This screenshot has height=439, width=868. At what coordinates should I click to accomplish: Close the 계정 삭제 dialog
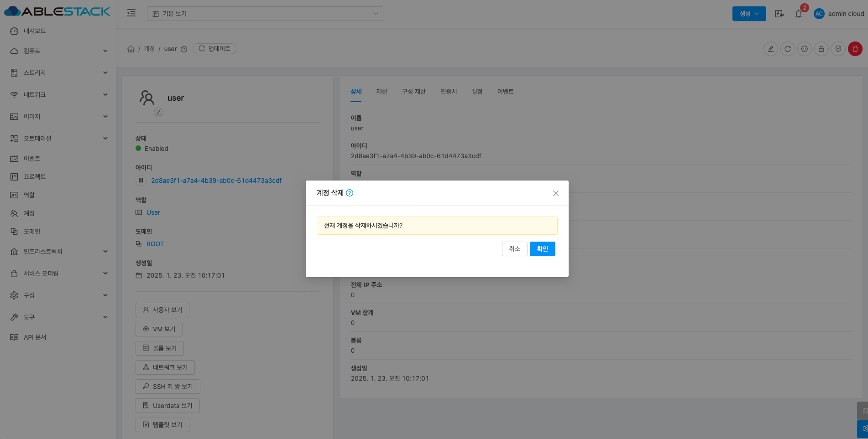(x=555, y=193)
